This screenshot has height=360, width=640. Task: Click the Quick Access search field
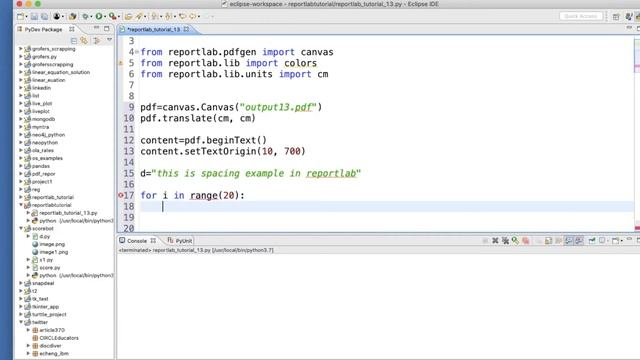581,16
